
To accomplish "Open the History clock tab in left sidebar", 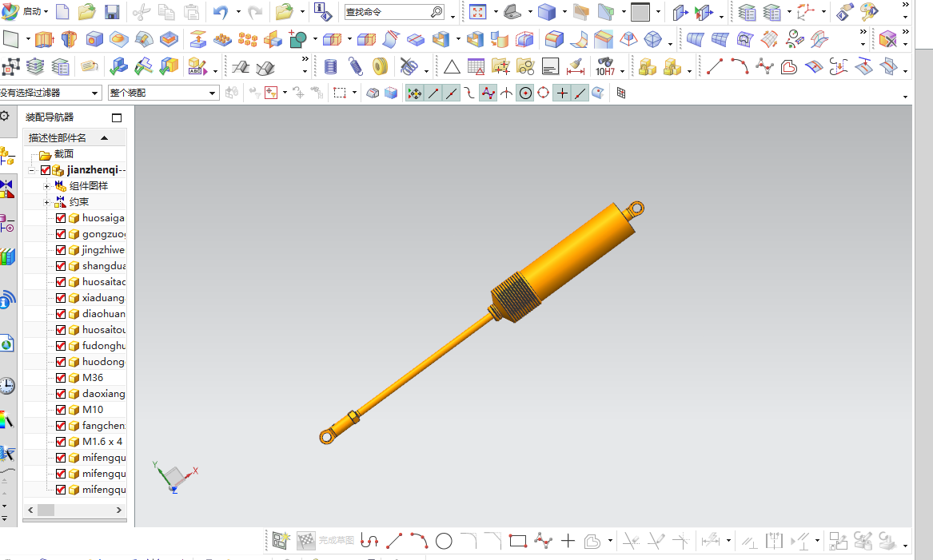I will click(x=7, y=386).
